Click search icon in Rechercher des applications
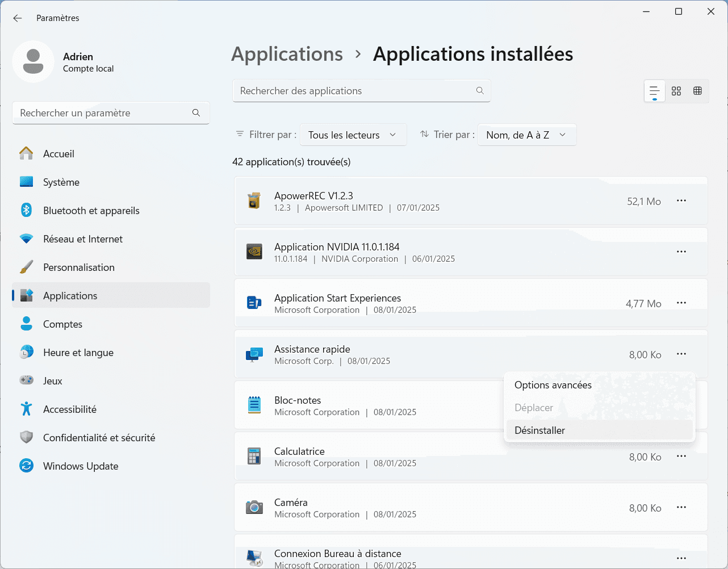This screenshot has height=569, width=728. [x=480, y=91]
